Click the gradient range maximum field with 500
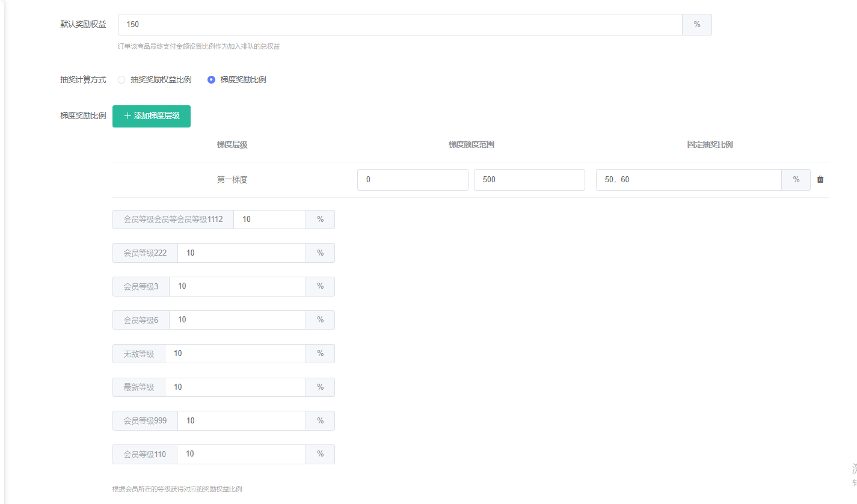Viewport: 857px width, 504px height. click(x=529, y=180)
